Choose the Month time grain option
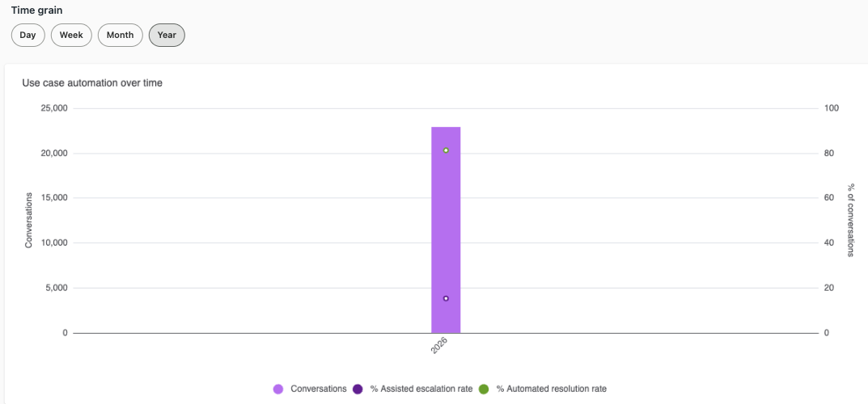 (120, 35)
